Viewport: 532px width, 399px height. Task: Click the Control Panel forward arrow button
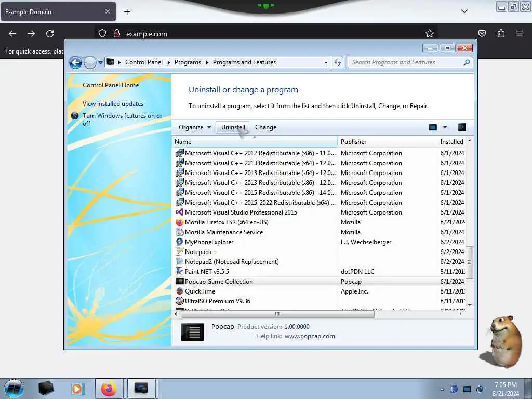coord(90,62)
